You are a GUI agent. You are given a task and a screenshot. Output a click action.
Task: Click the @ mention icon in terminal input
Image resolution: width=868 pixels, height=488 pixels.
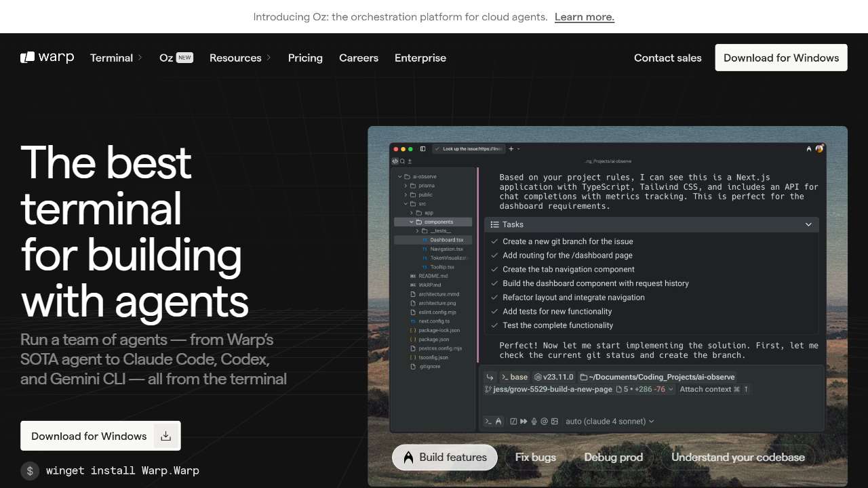pos(545,422)
